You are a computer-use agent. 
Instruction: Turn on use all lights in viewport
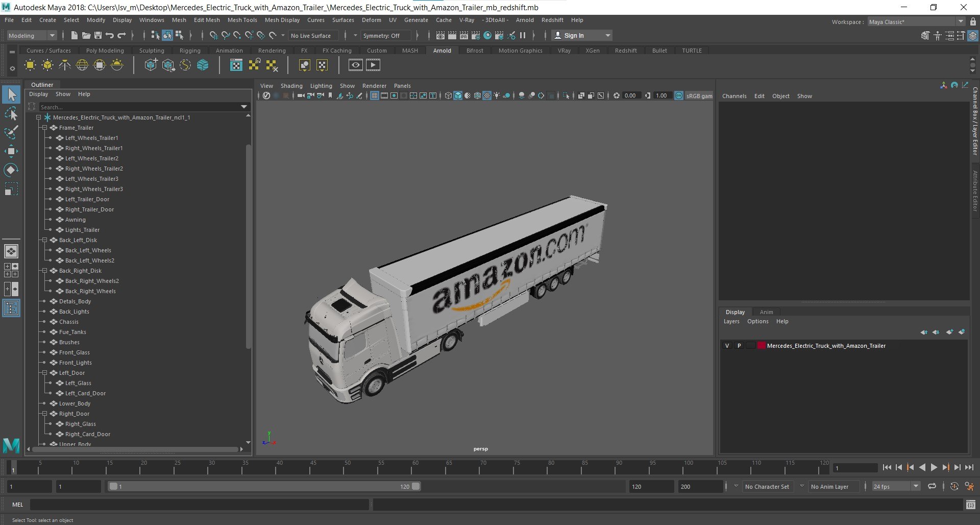(497, 96)
